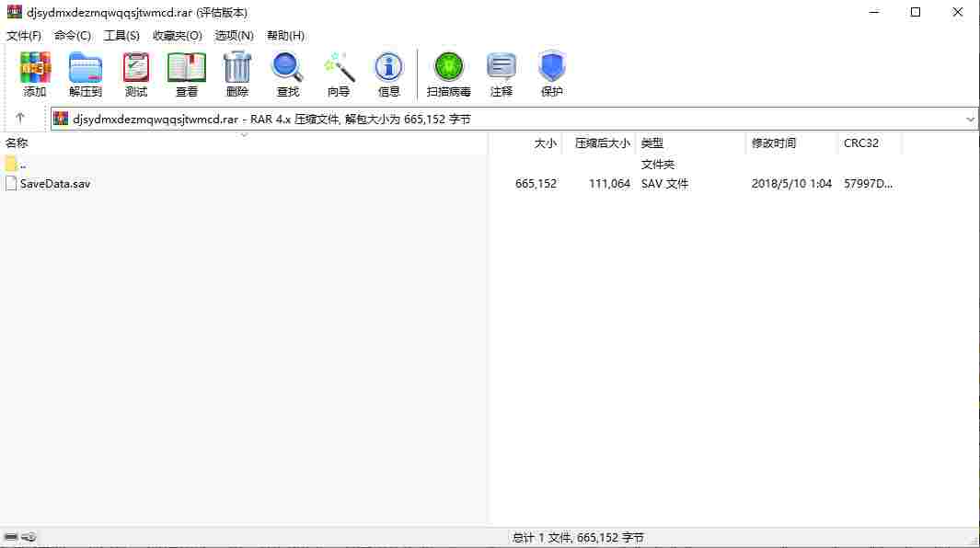Click the 文件夹 type cell of parent row

[x=658, y=165]
